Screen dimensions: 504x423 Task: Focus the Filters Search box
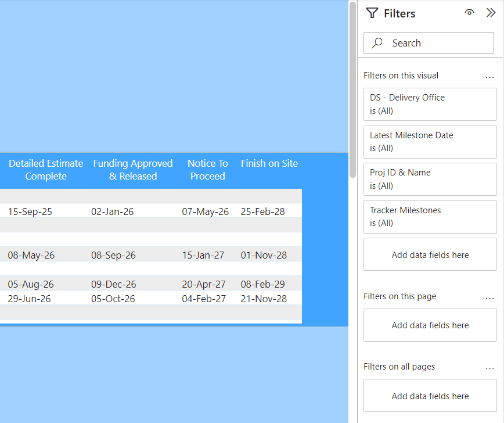tap(429, 43)
